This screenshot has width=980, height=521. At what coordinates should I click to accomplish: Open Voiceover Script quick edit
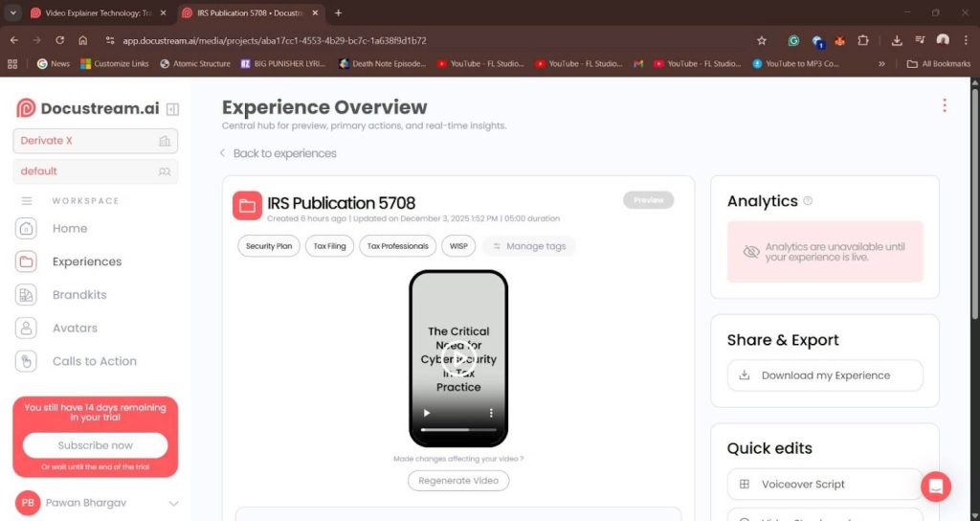tap(825, 484)
